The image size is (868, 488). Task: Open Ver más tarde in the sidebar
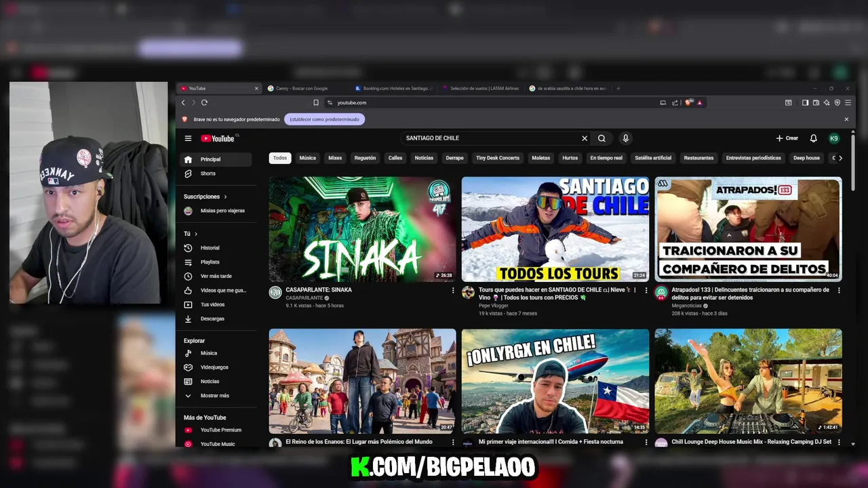pos(216,277)
